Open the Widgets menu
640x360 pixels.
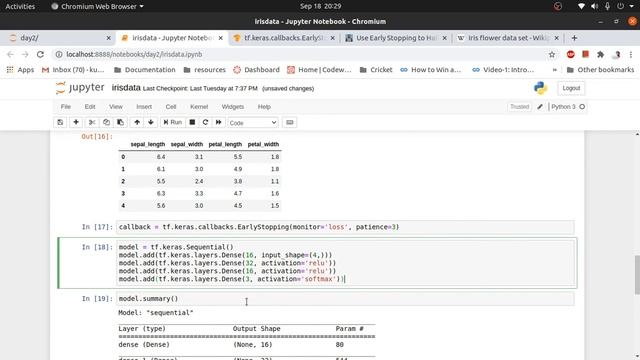tap(233, 107)
